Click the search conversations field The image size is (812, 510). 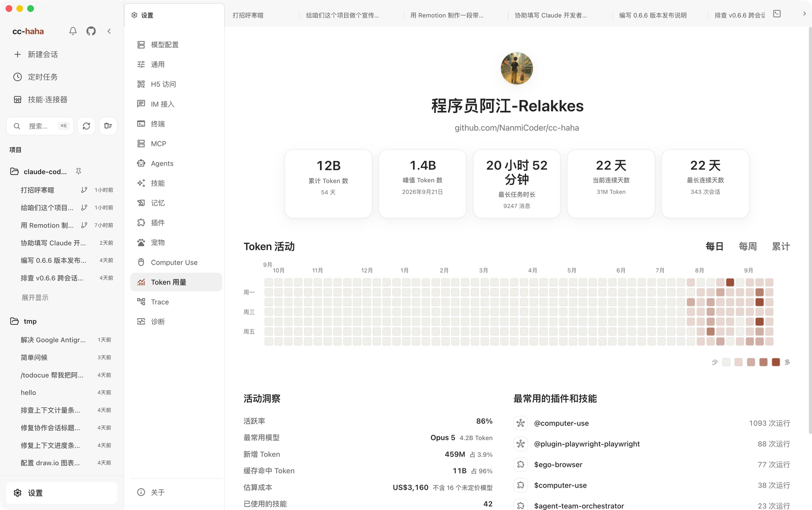(40, 126)
